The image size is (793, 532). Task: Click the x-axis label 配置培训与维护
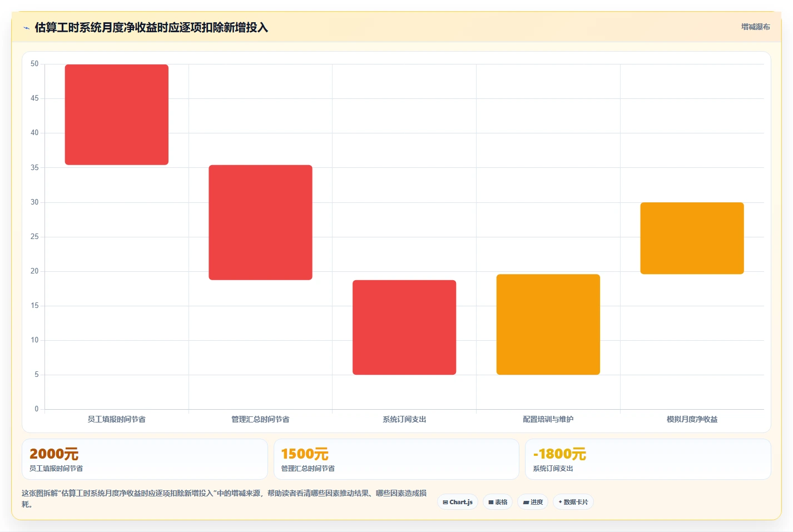point(548,419)
